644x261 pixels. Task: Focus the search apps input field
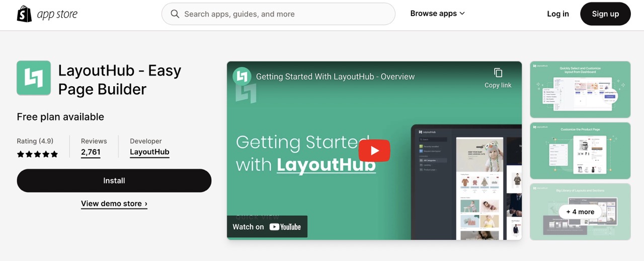pyautogui.click(x=278, y=14)
